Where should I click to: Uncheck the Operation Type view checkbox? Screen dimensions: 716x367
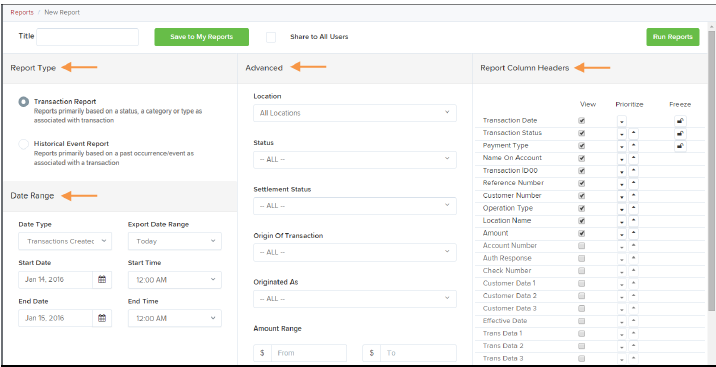click(x=581, y=208)
